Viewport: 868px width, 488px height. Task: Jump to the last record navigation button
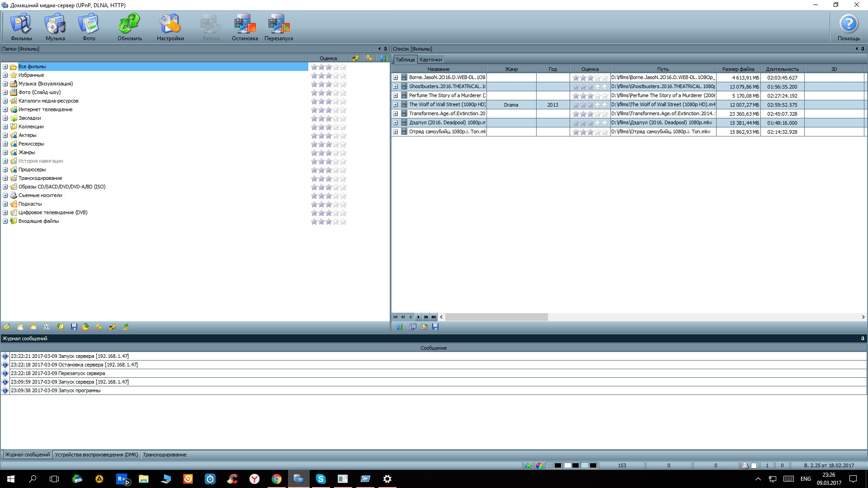point(434,317)
